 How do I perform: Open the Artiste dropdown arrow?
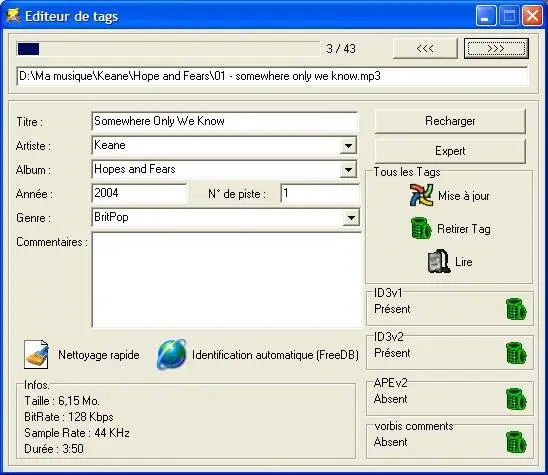(x=348, y=145)
